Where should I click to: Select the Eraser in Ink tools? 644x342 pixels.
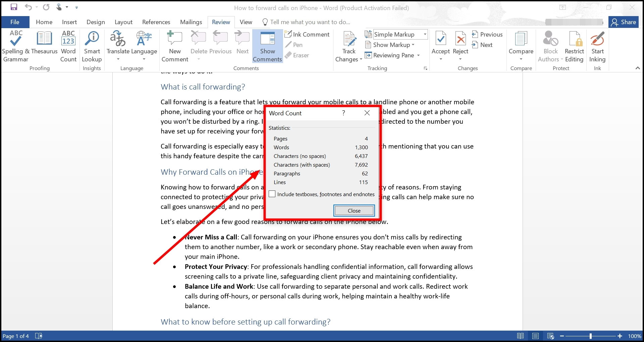pyautogui.click(x=297, y=55)
